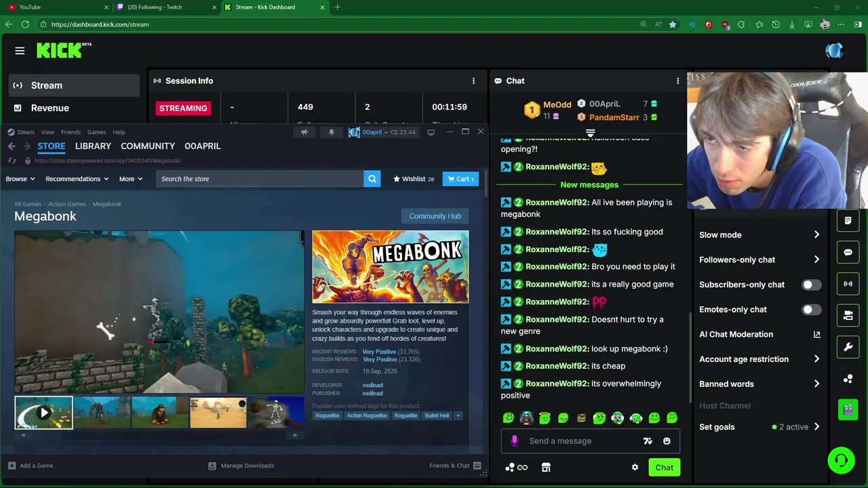The image size is (868, 488).
Task: Open Steam notifications bell
Action: point(331,132)
